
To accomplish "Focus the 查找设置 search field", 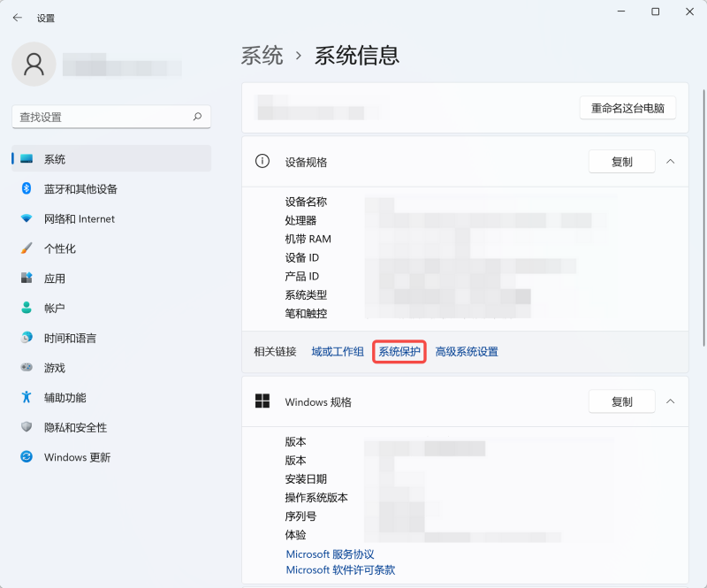I will (x=111, y=117).
